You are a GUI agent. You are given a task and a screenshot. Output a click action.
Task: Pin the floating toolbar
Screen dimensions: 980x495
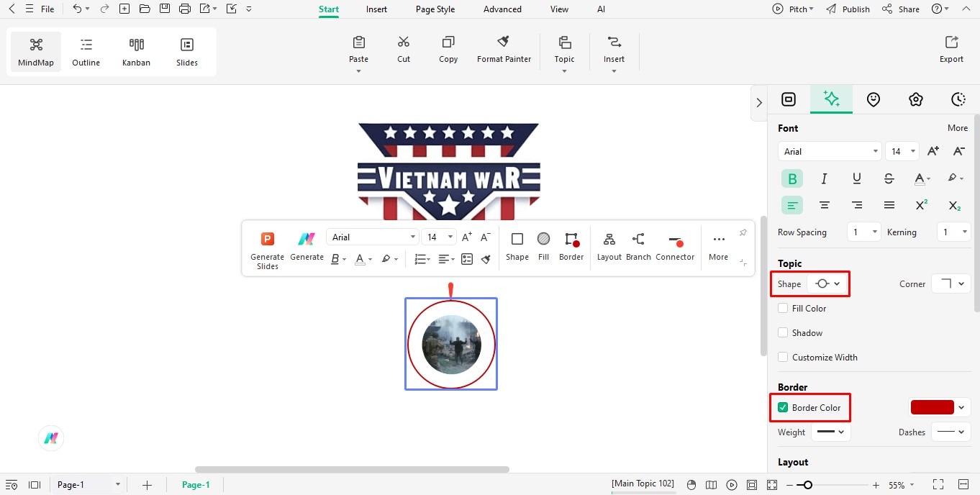743,233
